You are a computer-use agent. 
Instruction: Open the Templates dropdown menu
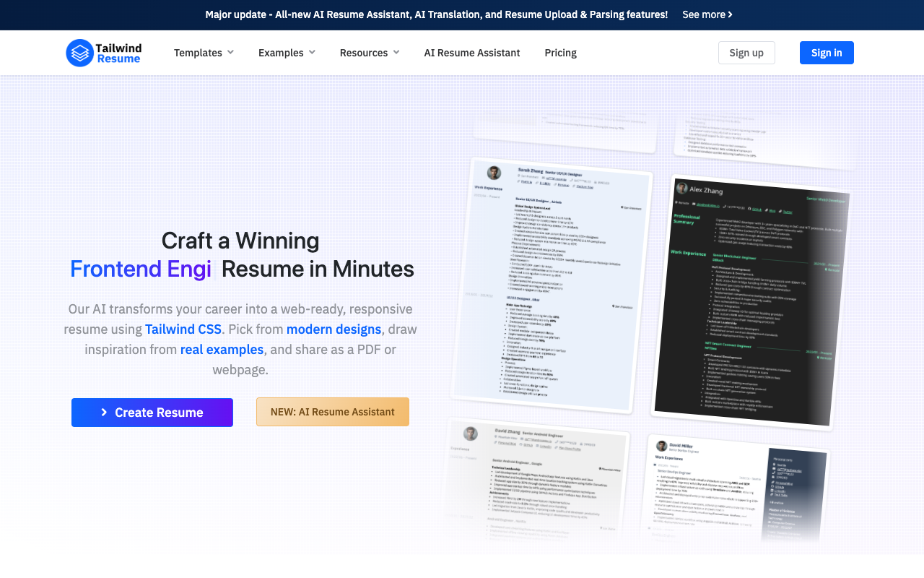coord(204,53)
